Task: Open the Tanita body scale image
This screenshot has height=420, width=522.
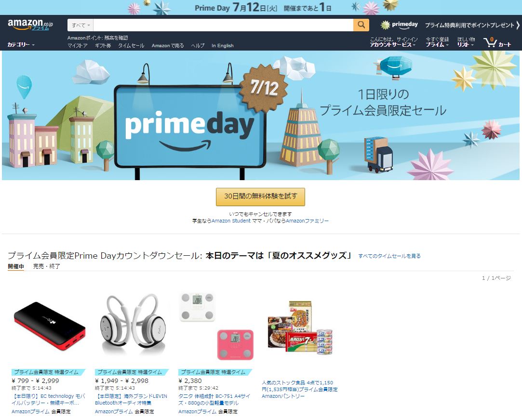Action: (216, 326)
